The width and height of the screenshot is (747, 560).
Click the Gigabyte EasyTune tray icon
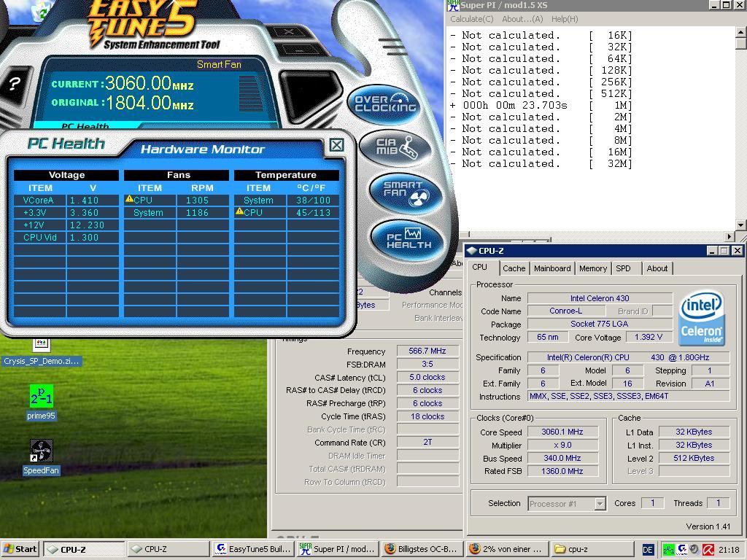click(x=682, y=550)
